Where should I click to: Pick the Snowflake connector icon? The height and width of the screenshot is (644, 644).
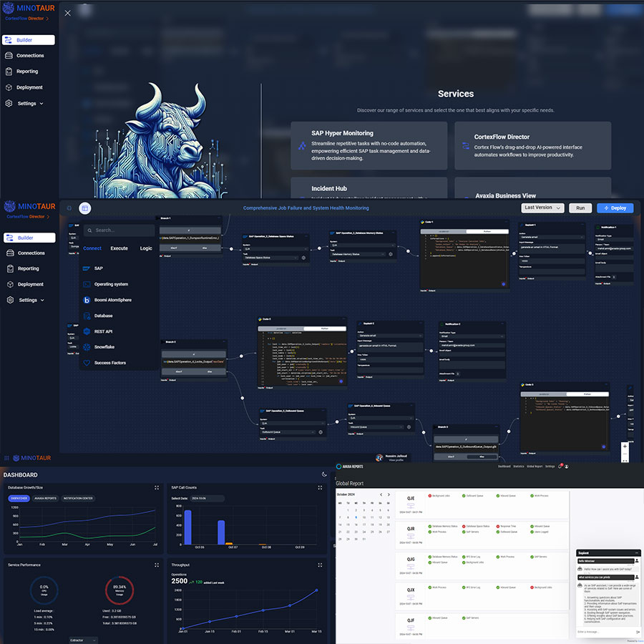click(87, 347)
